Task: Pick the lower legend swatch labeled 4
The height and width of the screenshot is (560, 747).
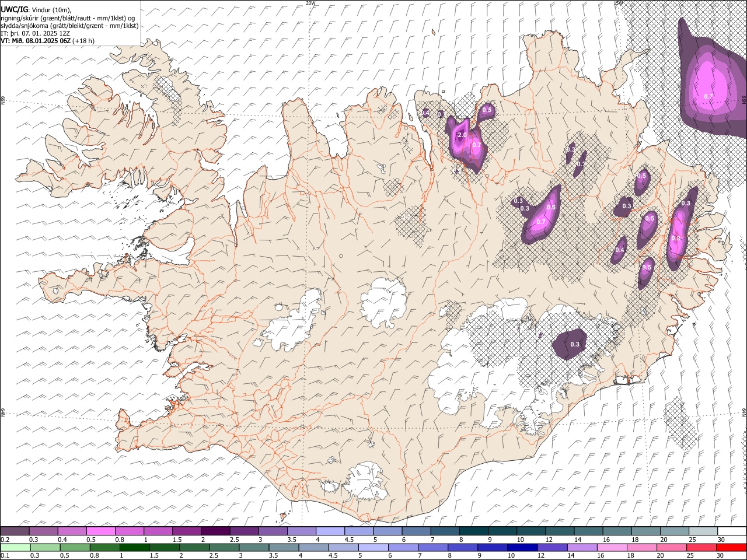Action: [x=313, y=547]
